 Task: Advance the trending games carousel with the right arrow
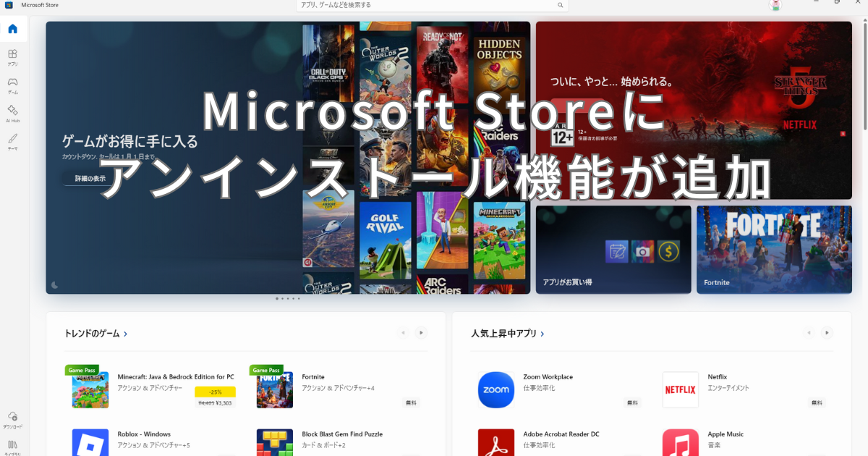421,333
